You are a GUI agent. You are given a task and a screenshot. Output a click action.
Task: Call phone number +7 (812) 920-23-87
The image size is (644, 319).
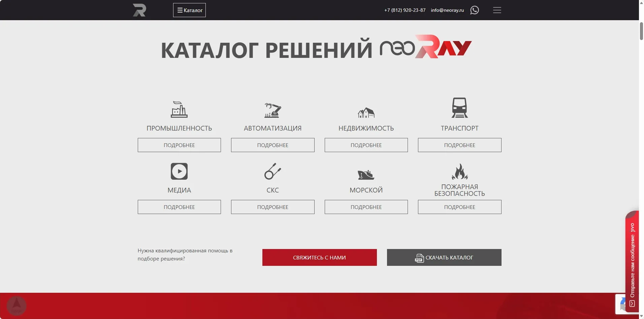[x=405, y=10]
